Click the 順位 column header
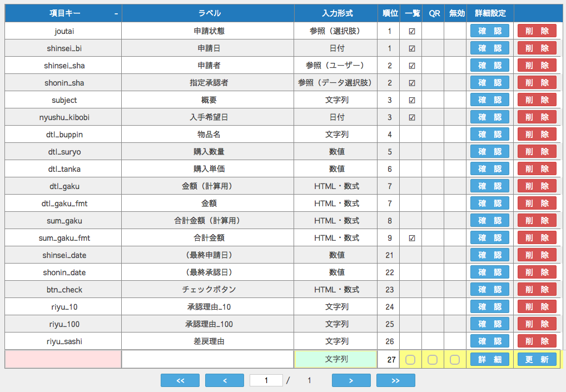This screenshot has height=392, width=566. [x=389, y=13]
